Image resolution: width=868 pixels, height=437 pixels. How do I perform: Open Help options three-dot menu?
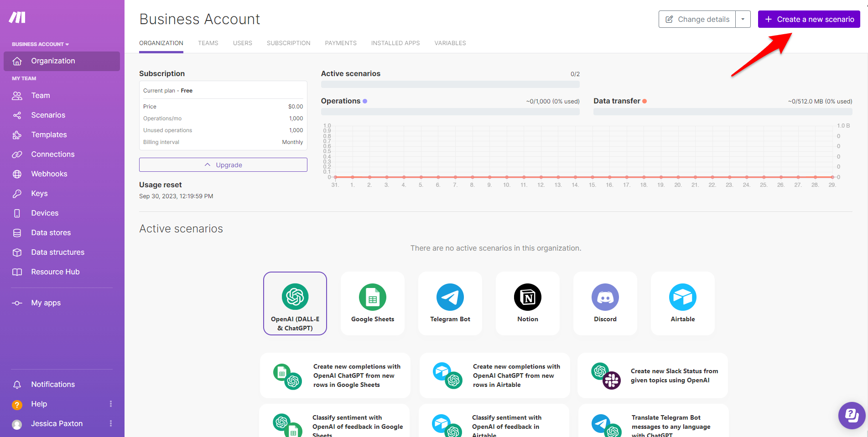point(111,404)
